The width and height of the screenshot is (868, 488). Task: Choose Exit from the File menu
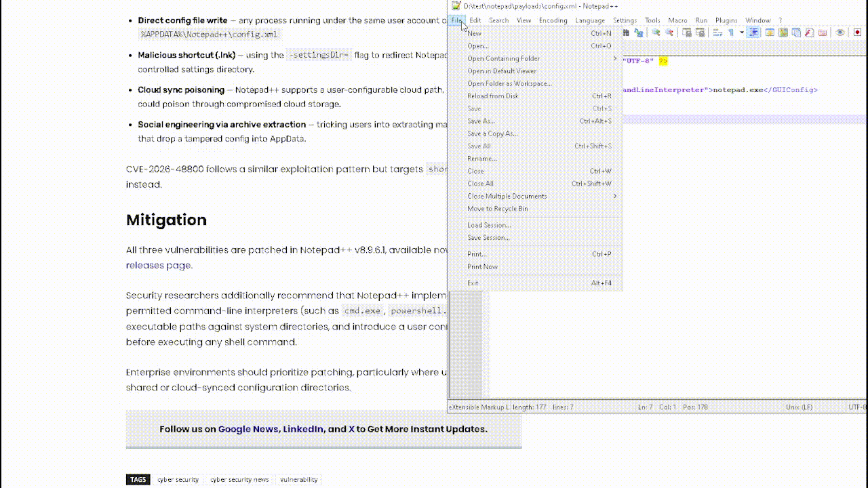point(535,283)
